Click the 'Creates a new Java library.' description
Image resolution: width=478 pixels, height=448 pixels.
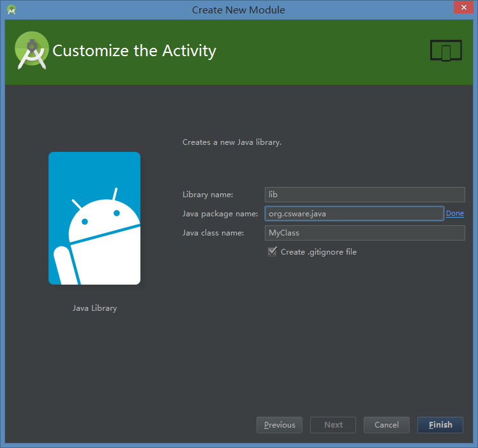click(232, 142)
